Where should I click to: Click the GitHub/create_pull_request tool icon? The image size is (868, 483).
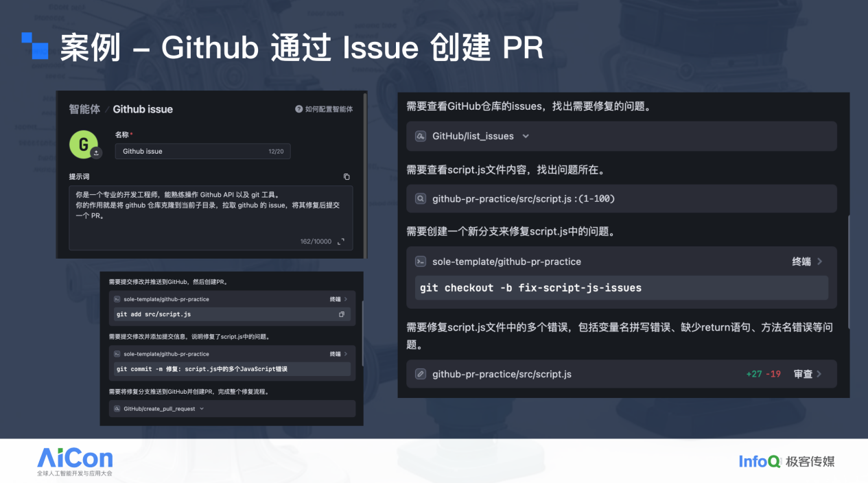pos(117,409)
